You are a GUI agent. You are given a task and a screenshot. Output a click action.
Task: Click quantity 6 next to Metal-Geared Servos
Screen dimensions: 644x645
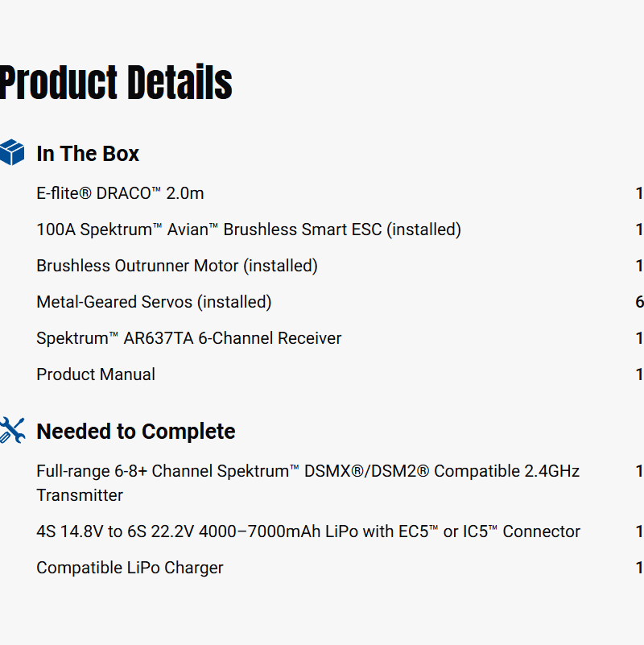coord(639,302)
